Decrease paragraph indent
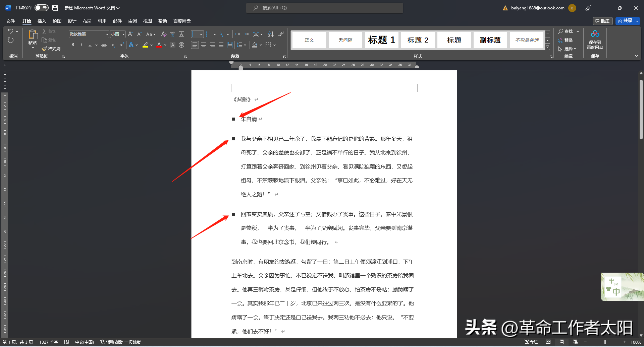The height and width of the screenshot is (347, 644). tap(237, 34)
